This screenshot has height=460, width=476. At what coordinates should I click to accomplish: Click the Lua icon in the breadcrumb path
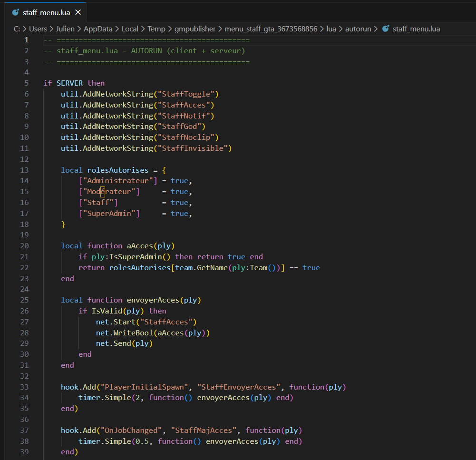point(386,29)
